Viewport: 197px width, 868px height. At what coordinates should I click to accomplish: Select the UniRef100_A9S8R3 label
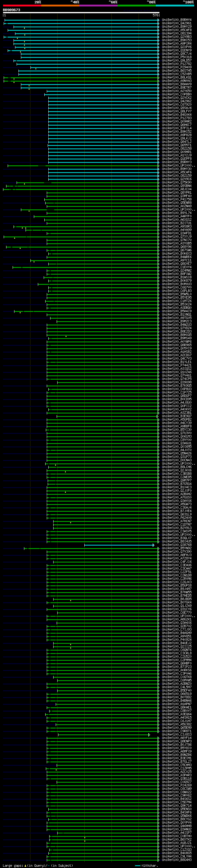pos(176,226)
